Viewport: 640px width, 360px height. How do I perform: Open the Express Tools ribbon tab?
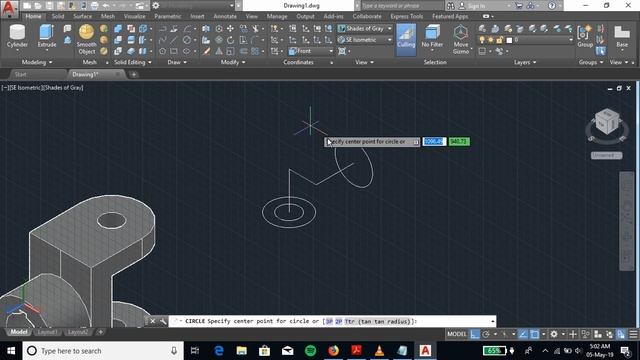click(407, 16)
